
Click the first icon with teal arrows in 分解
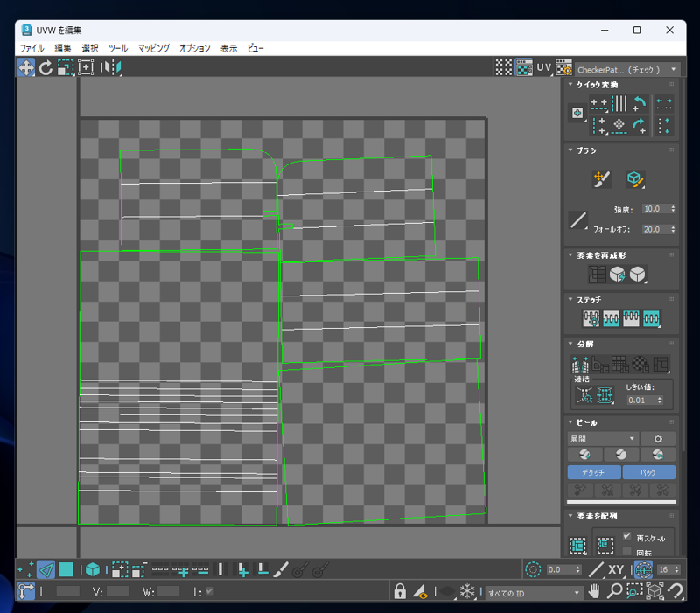click(x=580, y=364)
